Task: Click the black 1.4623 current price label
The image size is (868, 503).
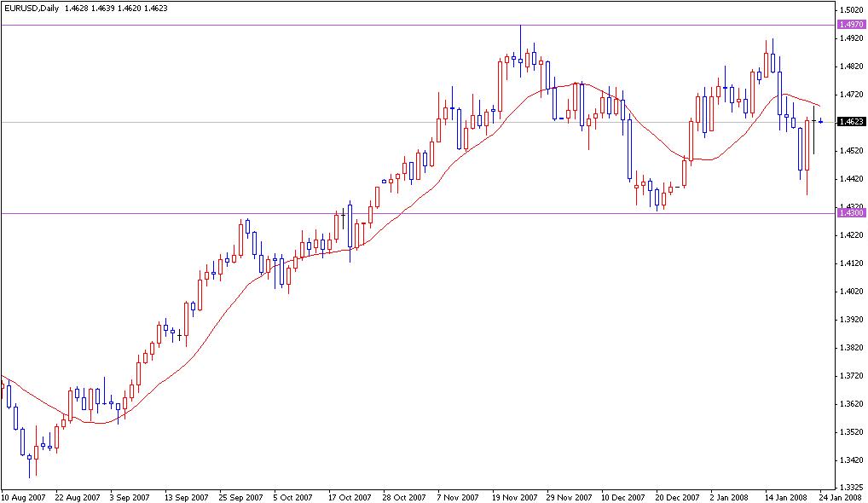Action: (x=852, y=122)
